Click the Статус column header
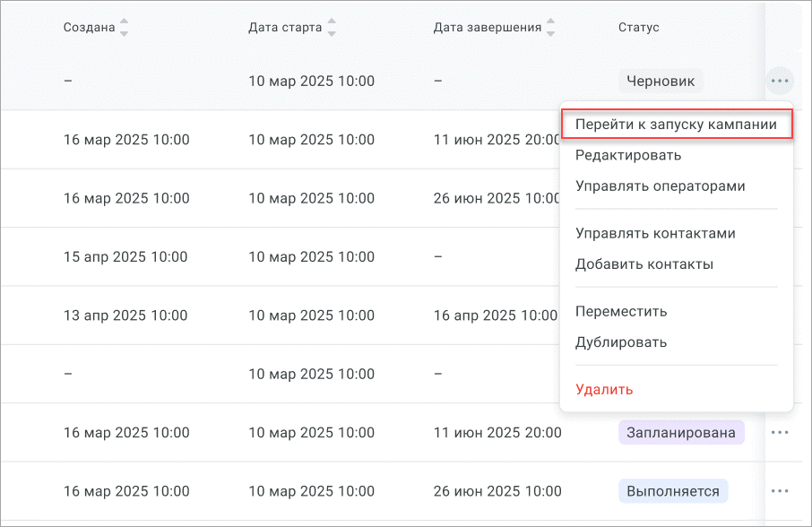The image size is (812, 527). (638, 28)
